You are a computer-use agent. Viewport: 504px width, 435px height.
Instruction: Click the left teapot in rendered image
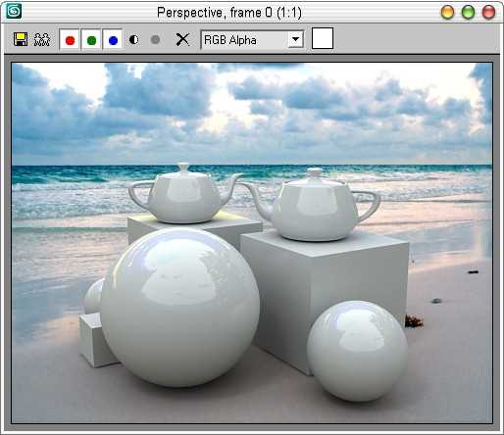(x=183, y=195)
